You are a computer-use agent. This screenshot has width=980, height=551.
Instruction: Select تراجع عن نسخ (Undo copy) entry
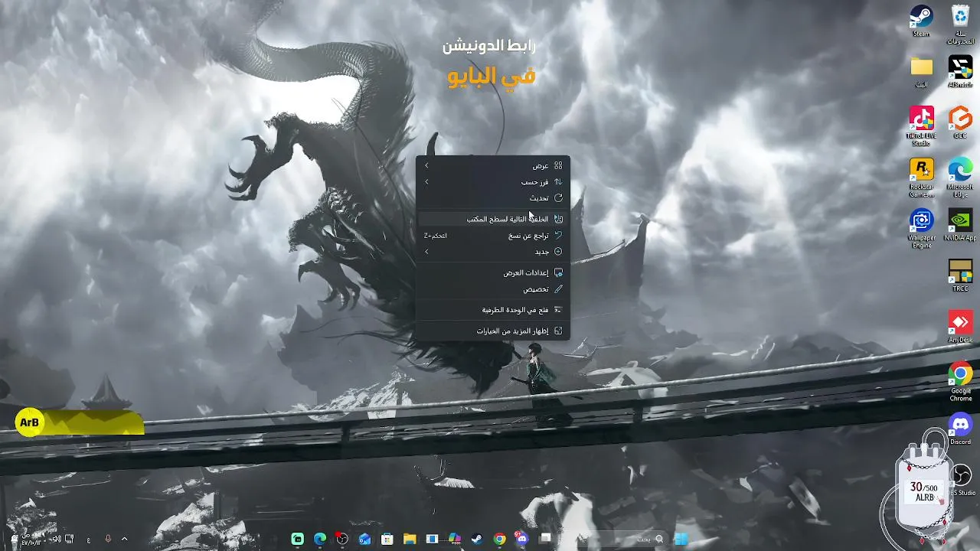(493, 236)
